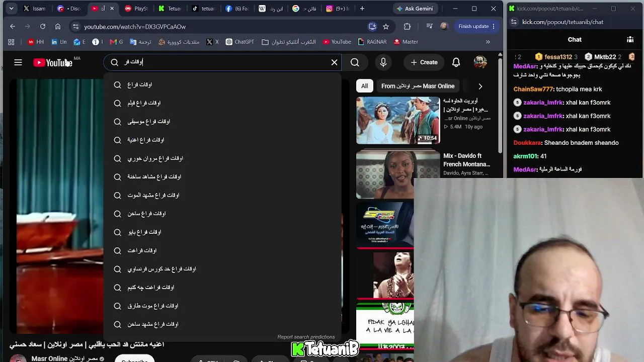Open the YouTube notifications bell
The width and height of the screenshot is (644, 362).
(456, 62)
